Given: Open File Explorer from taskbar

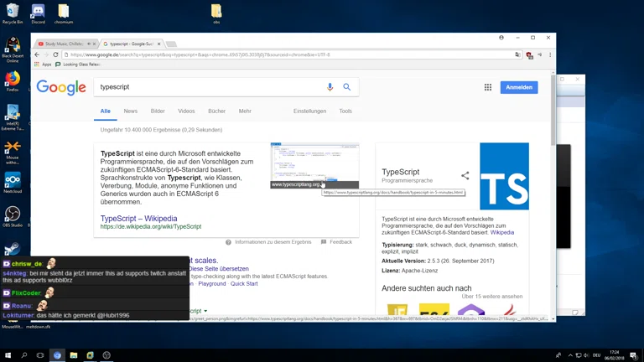Looking at the screenshot, I should (x=74, y=355).
